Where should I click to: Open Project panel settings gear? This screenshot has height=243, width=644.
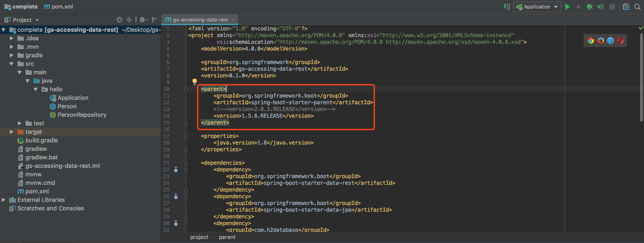[143, 20]
